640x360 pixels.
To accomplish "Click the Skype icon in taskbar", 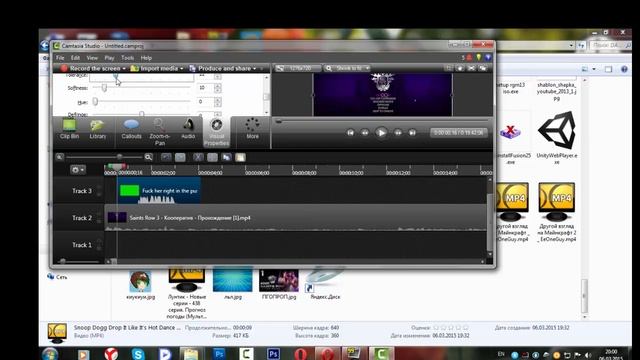I will [x=138, y=354].
